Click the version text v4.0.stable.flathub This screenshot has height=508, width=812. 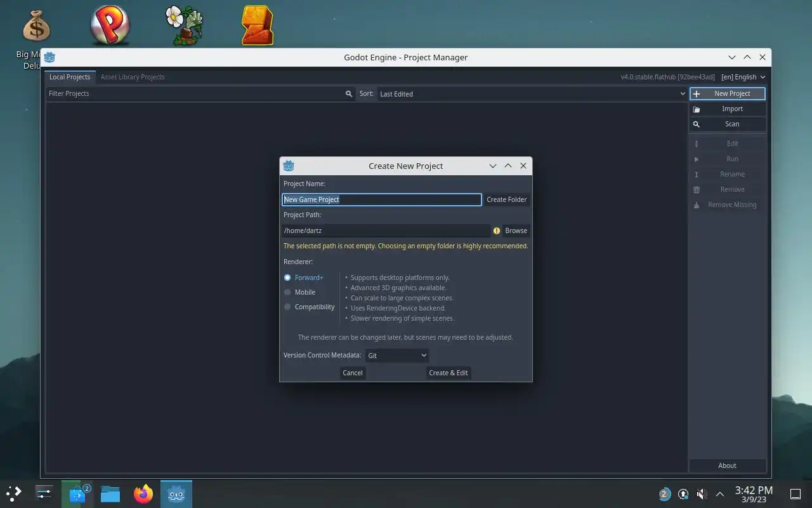tap(667, 77)
